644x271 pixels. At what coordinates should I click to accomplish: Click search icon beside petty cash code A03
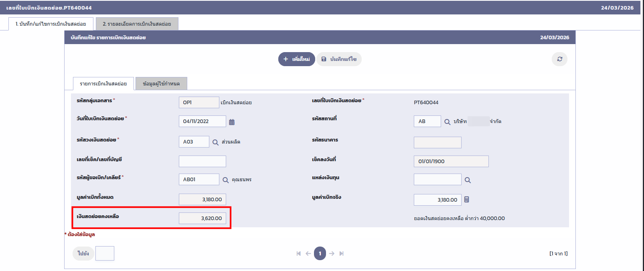tap(215, 142)
